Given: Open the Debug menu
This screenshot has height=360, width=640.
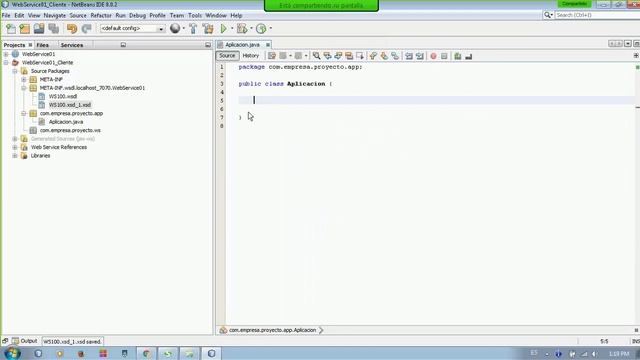Looking at the screenshot, I should (x=137, y=16).
